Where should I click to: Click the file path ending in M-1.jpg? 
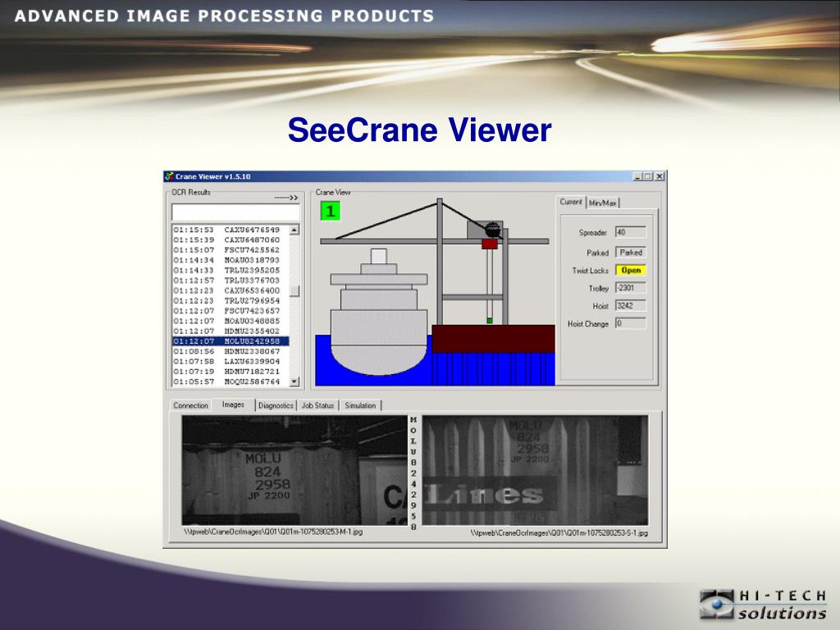point(273,532)
